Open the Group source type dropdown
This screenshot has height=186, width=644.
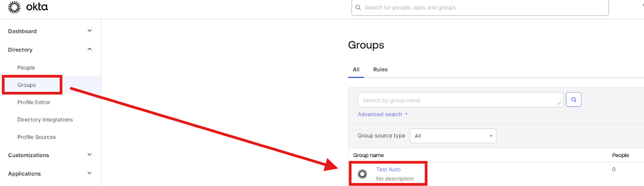[453, 136]
